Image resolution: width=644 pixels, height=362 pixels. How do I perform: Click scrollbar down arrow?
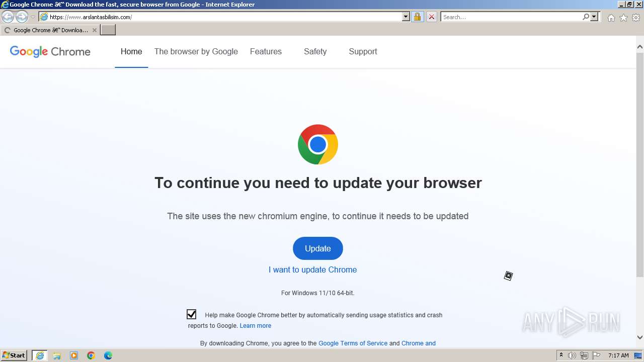640,337
